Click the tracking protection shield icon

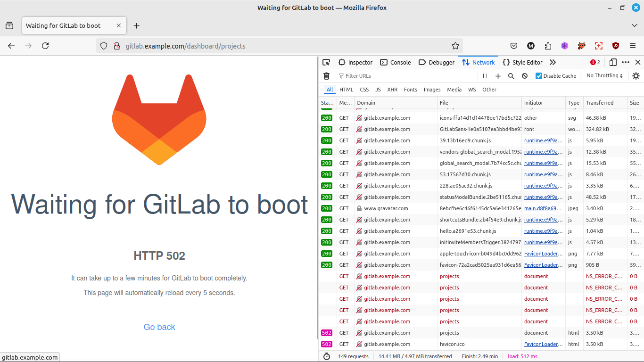[x=104, y=46]
